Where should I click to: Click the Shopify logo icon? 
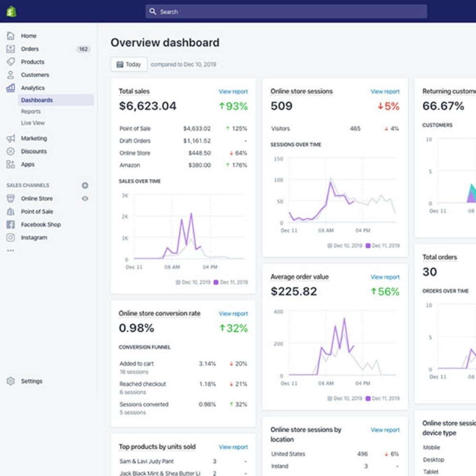click(x=11, y=11)
